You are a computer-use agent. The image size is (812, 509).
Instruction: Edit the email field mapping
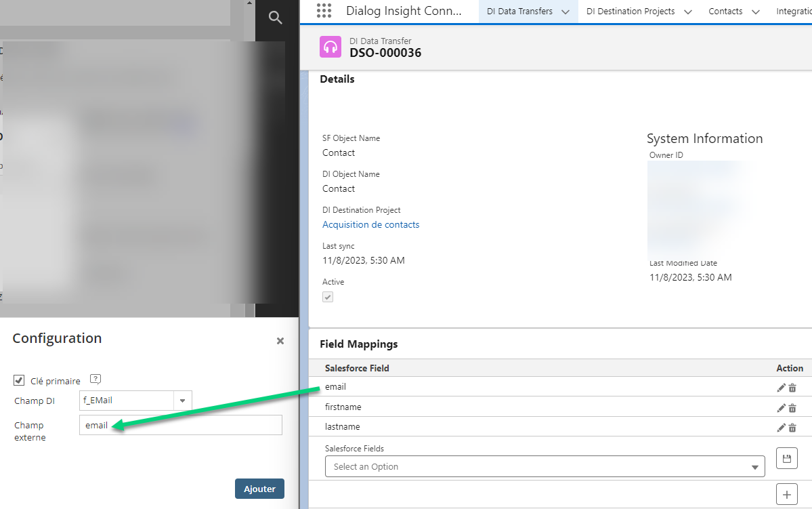(781, 388)
